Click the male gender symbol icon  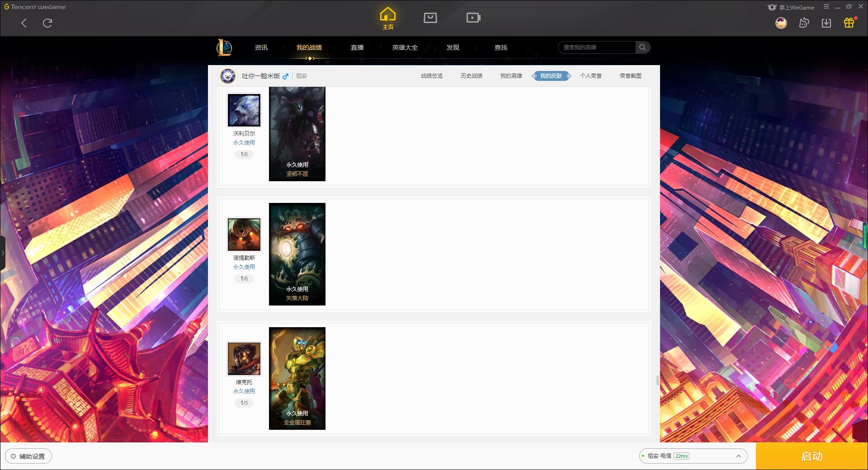285,76
